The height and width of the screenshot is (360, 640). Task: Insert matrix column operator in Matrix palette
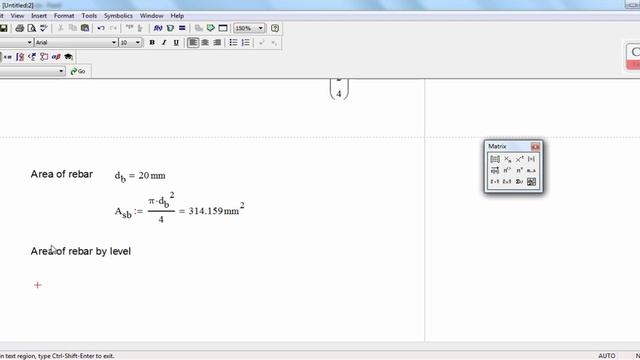507,170
